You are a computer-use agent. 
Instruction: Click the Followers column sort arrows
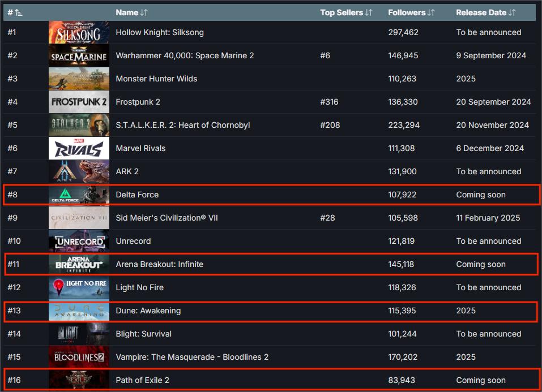431,13
